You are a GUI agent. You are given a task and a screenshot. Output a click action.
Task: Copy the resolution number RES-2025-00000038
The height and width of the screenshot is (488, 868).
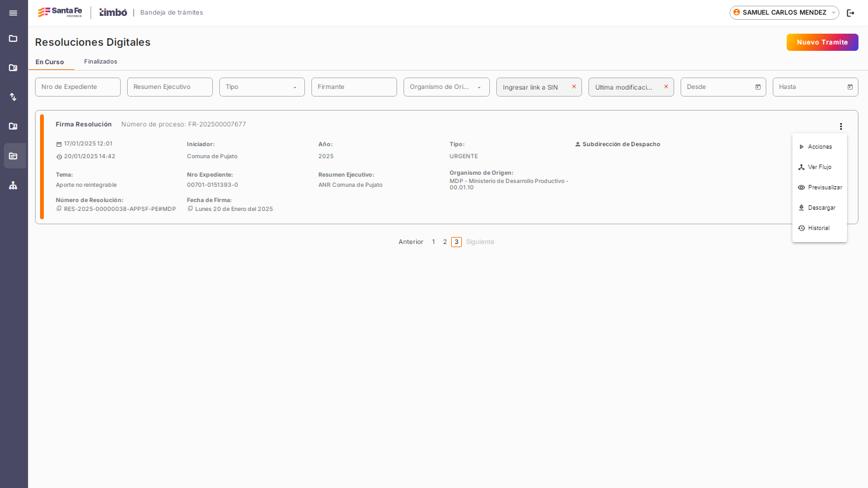[x=59, y=209]
